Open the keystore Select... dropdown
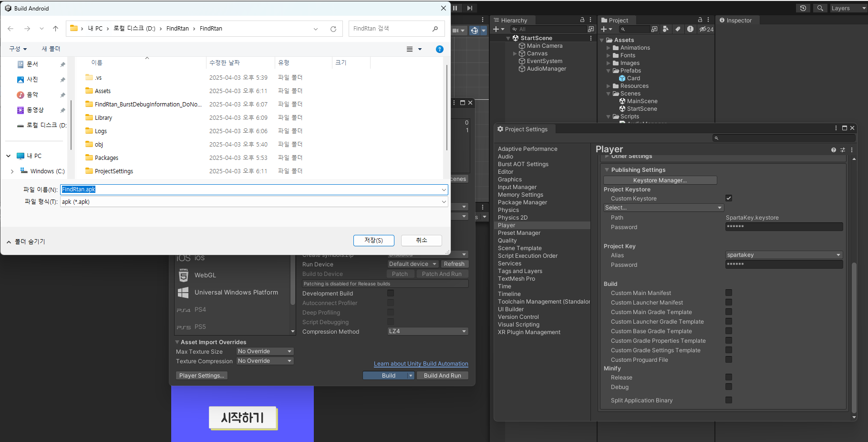 click(663, 208)
